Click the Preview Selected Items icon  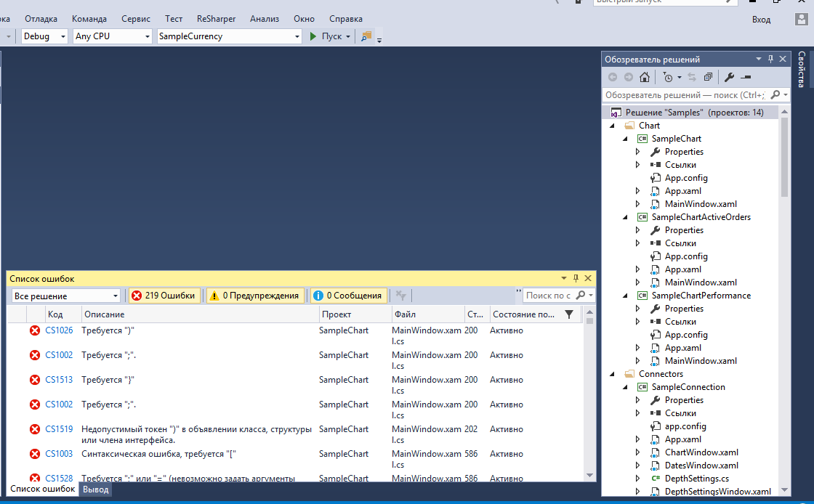(745, 77)
